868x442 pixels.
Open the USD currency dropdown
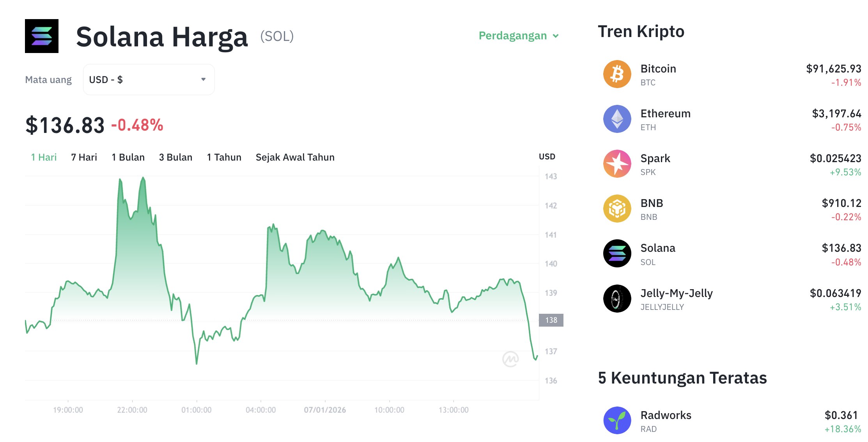coord(148,79)
